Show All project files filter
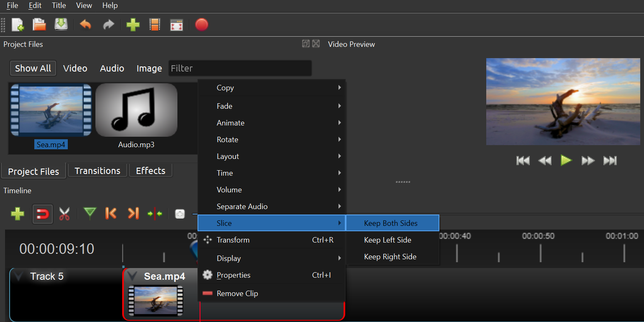Screen dimensions: 644x322 coord(33,69)
